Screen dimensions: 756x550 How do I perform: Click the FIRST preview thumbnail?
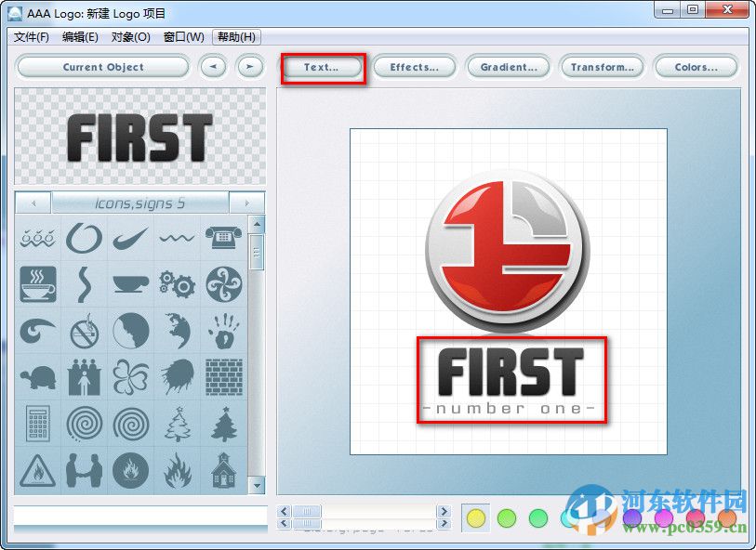139,137
